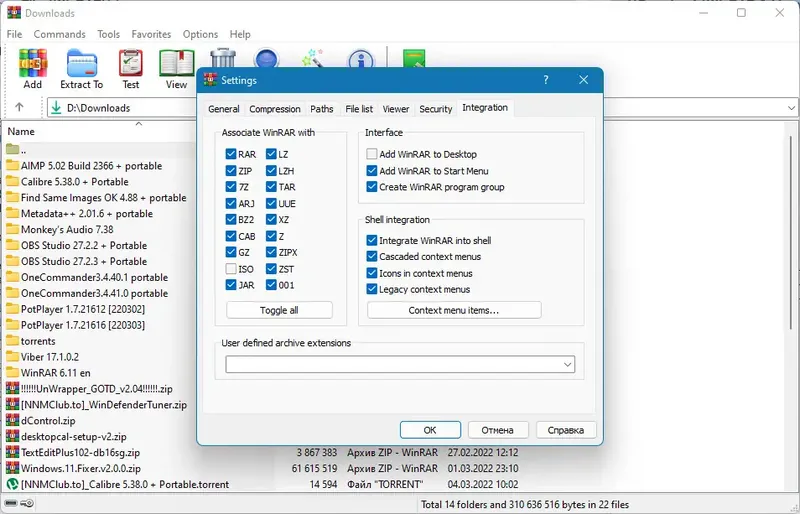Toggle the 001 association checkbox
This screenshot has width=800, height=514.
point(271,285)
